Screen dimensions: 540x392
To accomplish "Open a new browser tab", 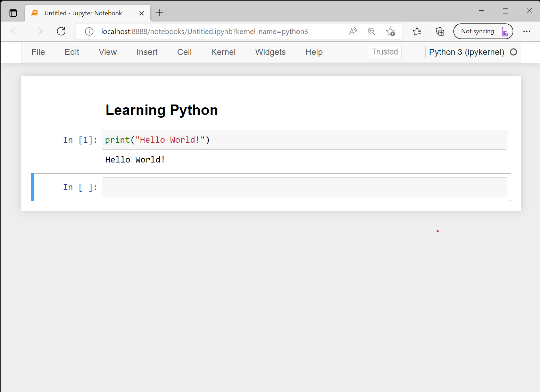I will (159, 13).
